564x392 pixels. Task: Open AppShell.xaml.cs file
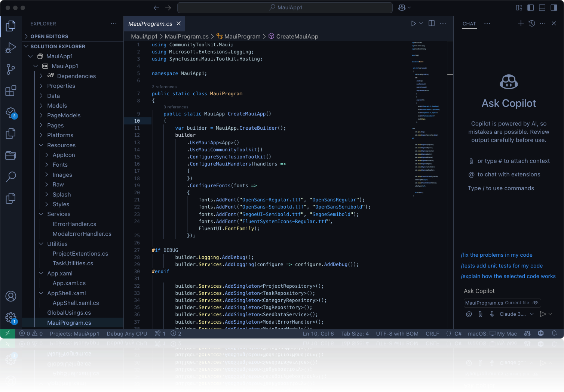[76, 303]
